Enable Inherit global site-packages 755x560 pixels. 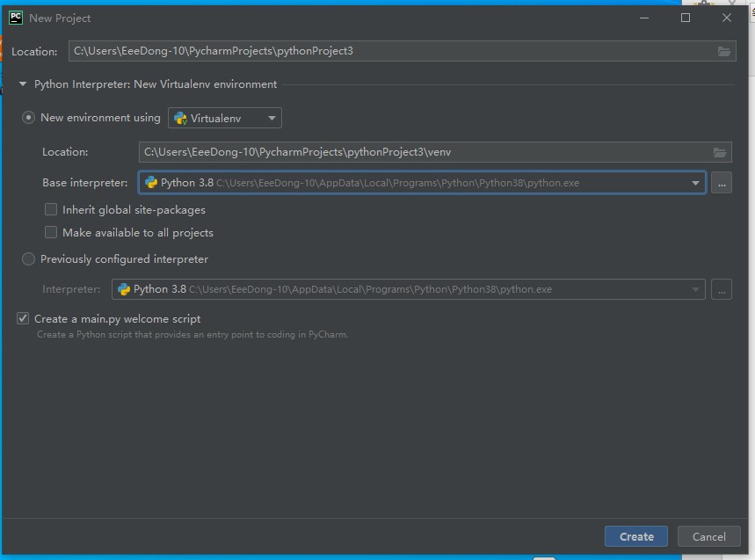click(x=51, y=210)
